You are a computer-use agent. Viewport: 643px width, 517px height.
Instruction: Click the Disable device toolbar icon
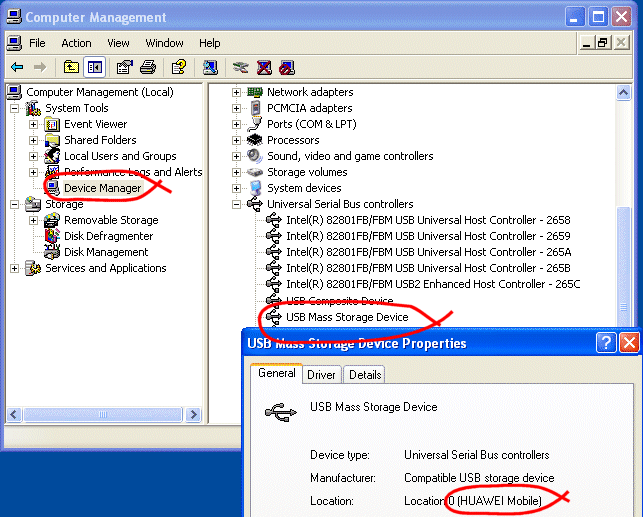pos(287,67)
